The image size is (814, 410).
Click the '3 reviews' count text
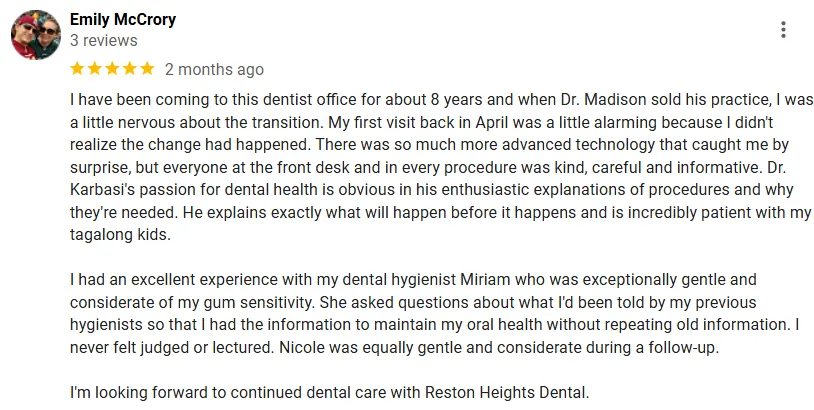(x=104, y=41)
